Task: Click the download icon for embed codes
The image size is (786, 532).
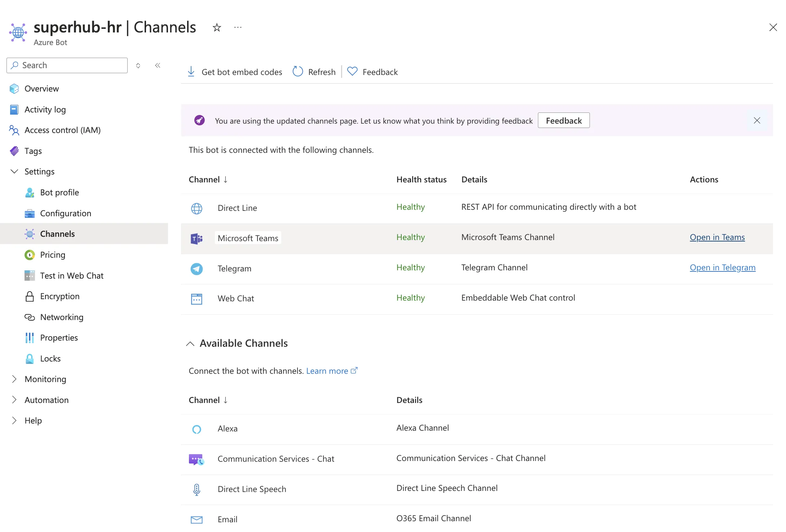Action: point(191,72)
